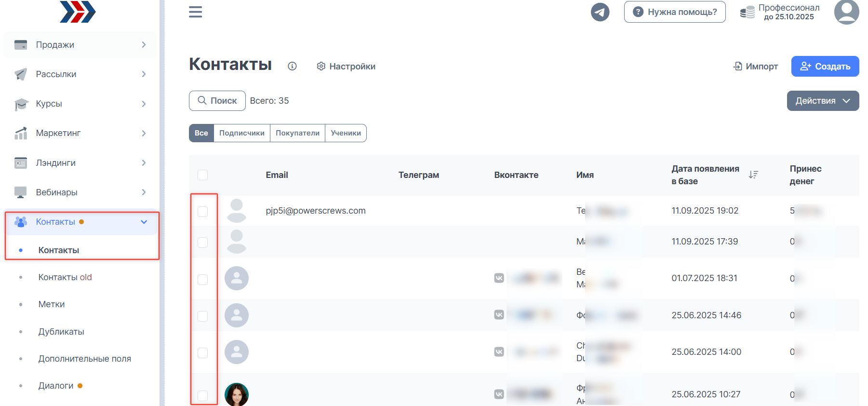Open the user profile avatar icon

[846, 12]
